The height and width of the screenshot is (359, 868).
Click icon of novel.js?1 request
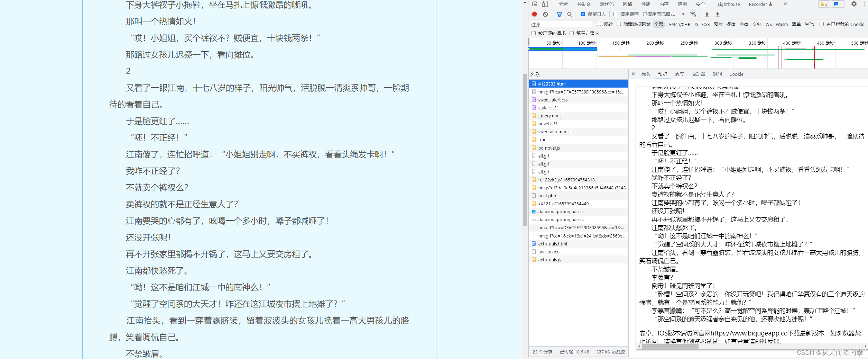[534, 124]
